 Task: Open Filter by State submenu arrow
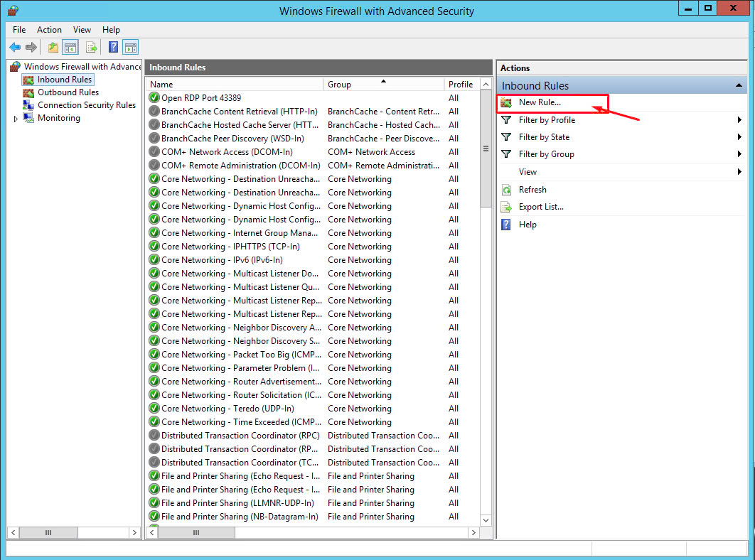pyautogui.click(x=739, y=137)
